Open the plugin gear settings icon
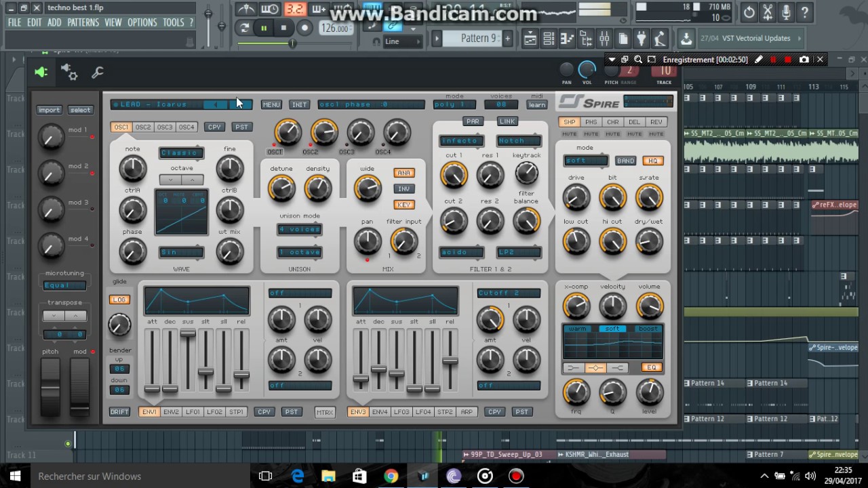 pyautogui.click(x=69, y=72)
